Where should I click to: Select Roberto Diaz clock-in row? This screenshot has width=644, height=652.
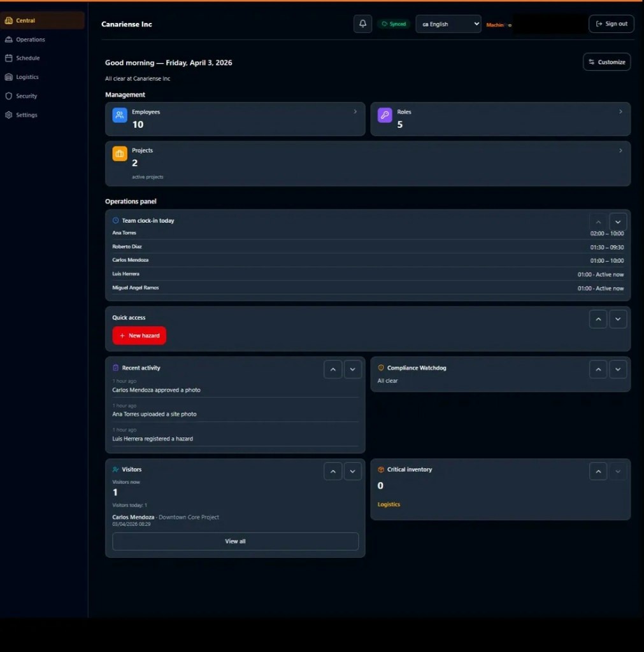tap(368, 246)
